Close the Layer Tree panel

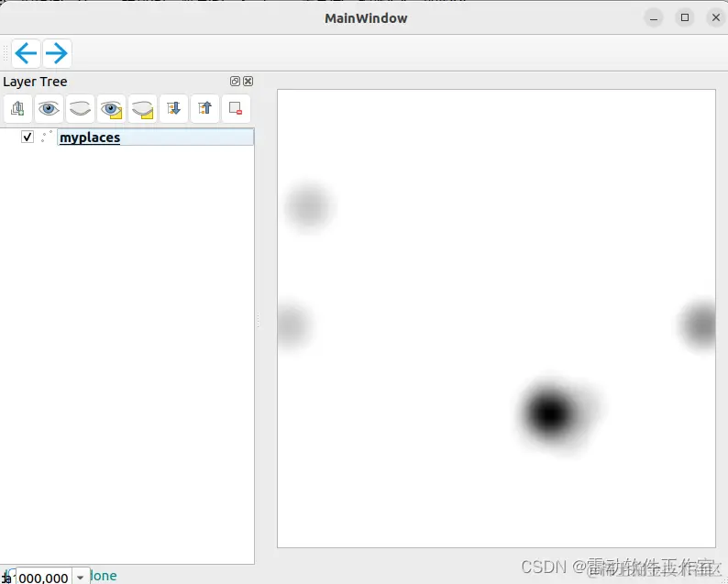[248, 82]
